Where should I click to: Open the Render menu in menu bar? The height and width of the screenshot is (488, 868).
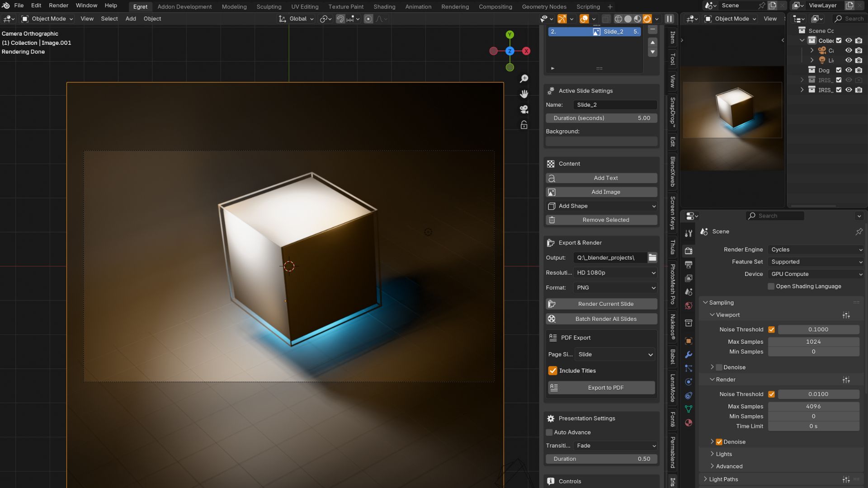tap(58, 5)
